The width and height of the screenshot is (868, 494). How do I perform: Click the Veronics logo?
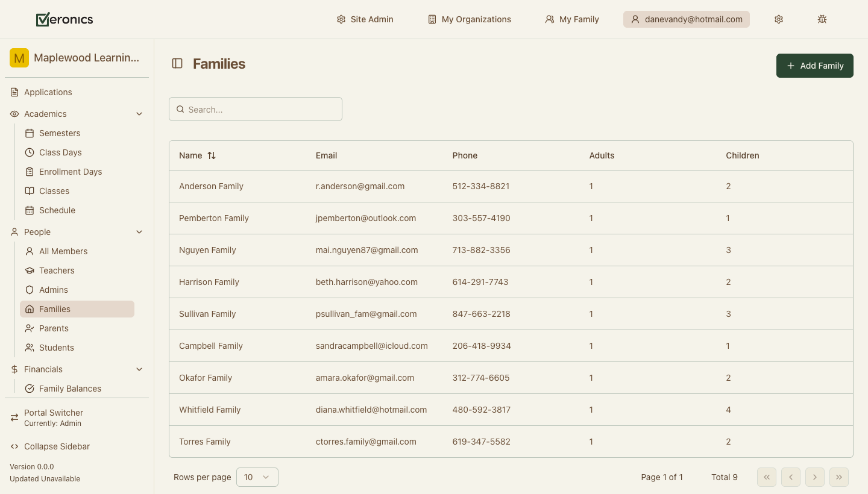point(64,19)
